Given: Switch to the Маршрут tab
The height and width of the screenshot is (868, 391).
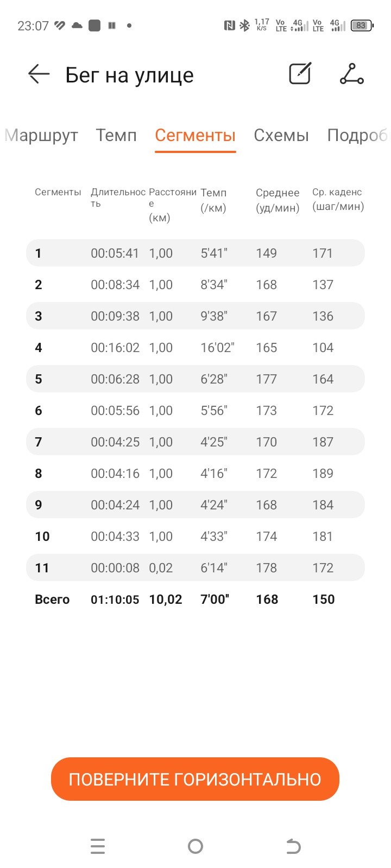Looking at the screenshot, I should pos(41,135).
